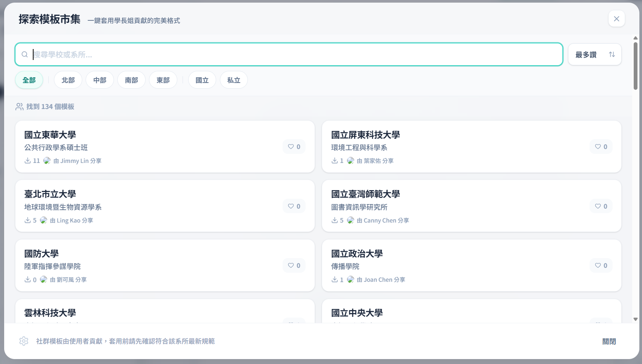Click Jimmy Lin's avatar icon
Screen dimensions: 642x364
(x=47, y=161)
